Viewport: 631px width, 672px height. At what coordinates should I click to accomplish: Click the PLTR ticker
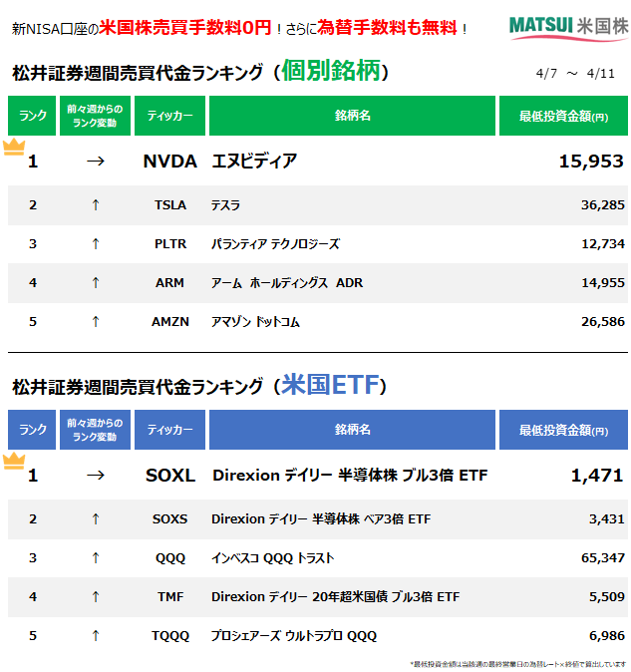(170, 244)
